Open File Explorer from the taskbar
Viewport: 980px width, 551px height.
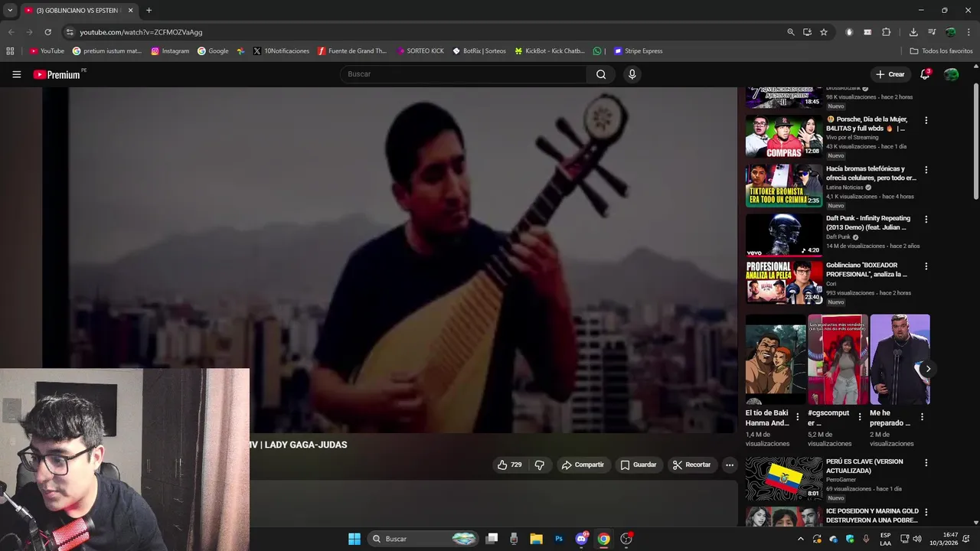click(x=537, y=539)
